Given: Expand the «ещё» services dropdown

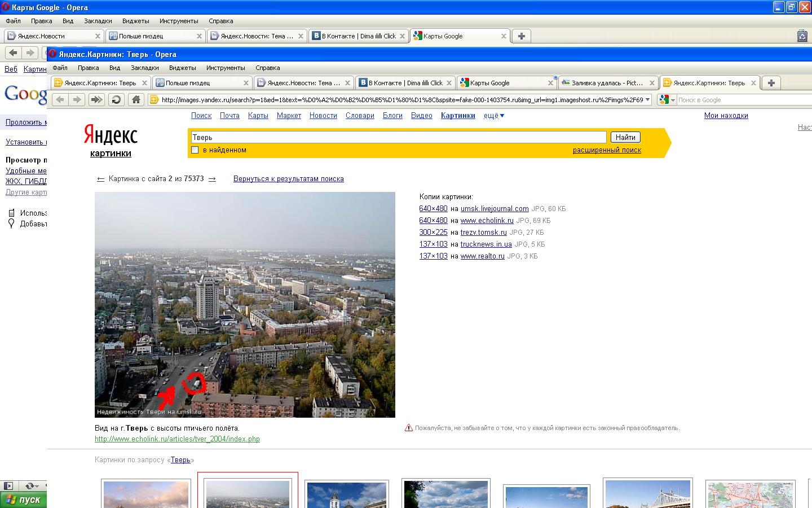Looking at the screenshot, I should coord(494,116).
